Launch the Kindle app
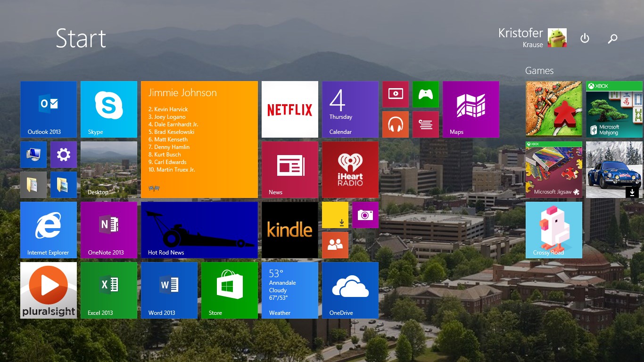This screenshot has width=644, height=362. coord(290,230)
